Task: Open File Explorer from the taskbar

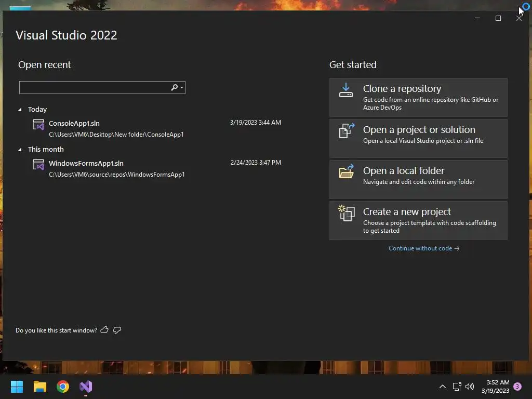Action: (39, 387)
